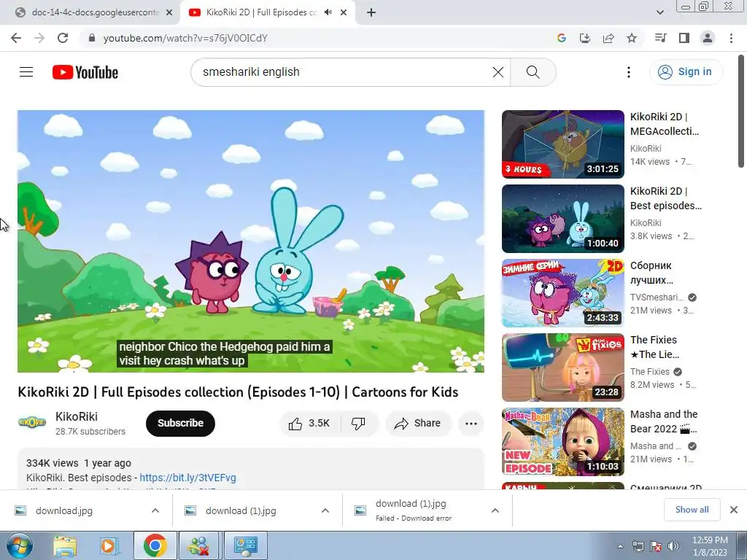Like the video with thumbs up

point(309,424)
